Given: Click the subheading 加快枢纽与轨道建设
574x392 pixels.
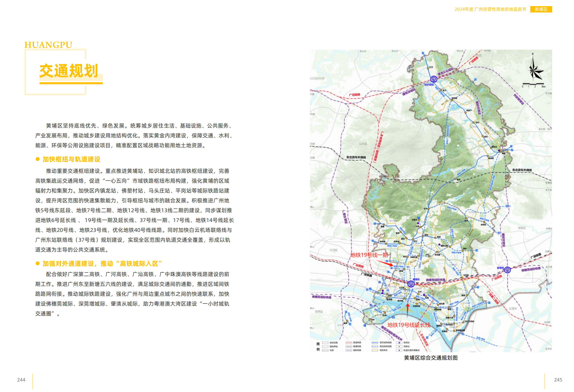Looking at the screenshot, I should [71, 159].
